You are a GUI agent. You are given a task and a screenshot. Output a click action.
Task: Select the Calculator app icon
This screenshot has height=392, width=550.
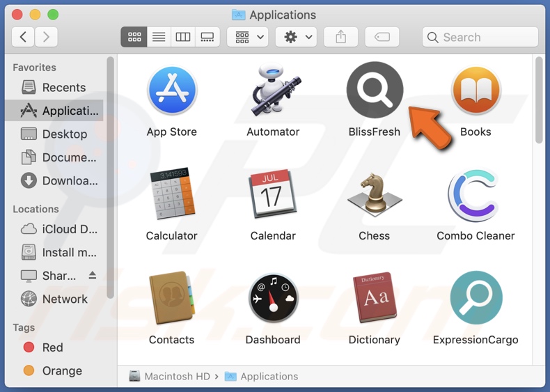point(172,194)
